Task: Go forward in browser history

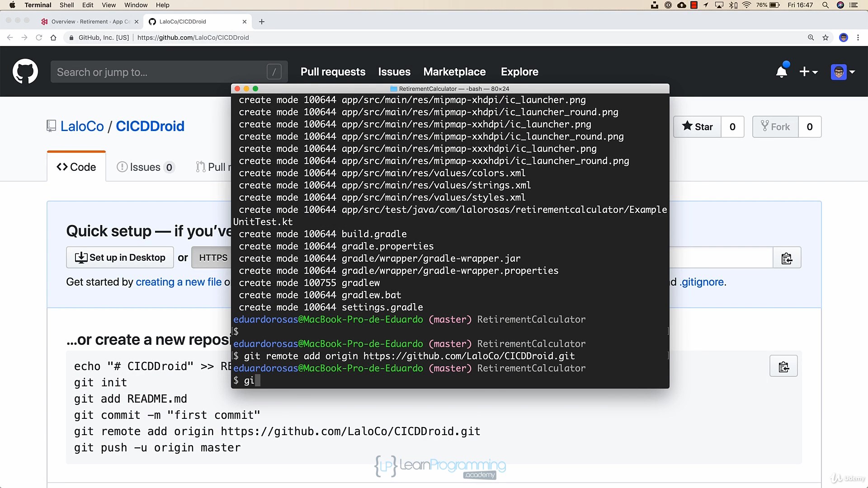Action: [24, 38]
